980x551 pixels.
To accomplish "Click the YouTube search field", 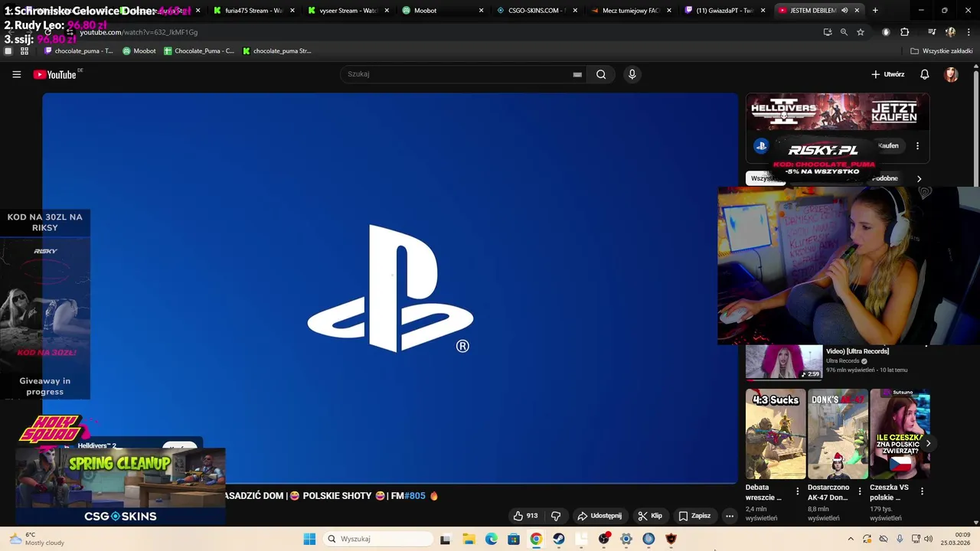I will [459, 74].
